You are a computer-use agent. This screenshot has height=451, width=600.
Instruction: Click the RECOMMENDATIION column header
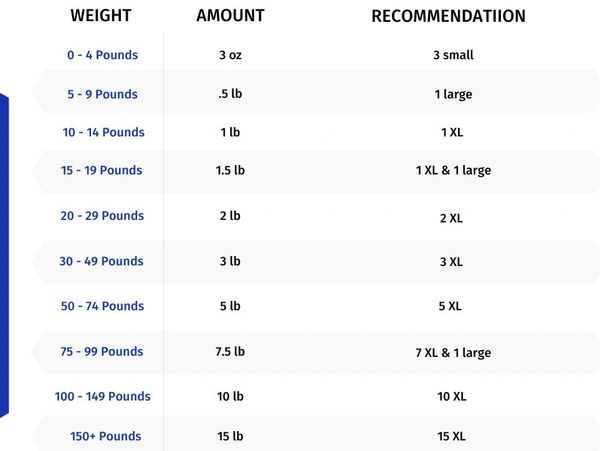[448, 16]
